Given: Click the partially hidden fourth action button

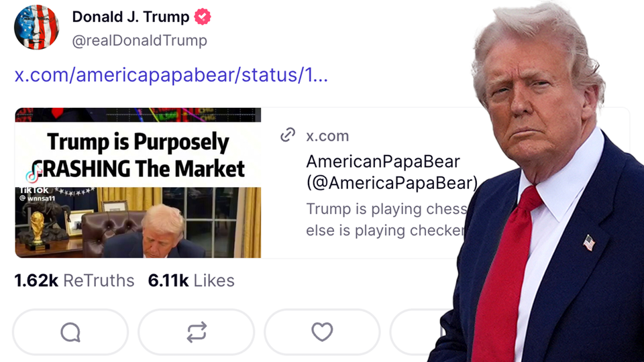Looking at the screenshot, I should pos(415,332).
